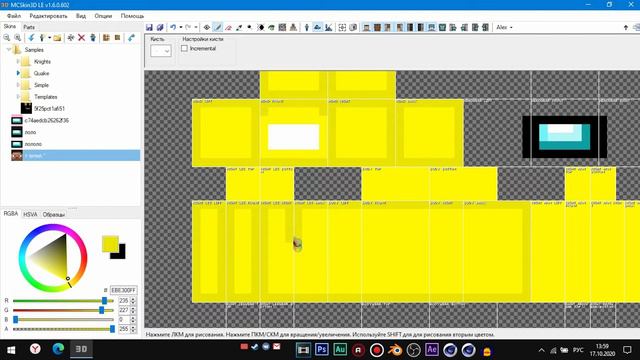Select the Color Dropper tool

(x=239, y=27)
